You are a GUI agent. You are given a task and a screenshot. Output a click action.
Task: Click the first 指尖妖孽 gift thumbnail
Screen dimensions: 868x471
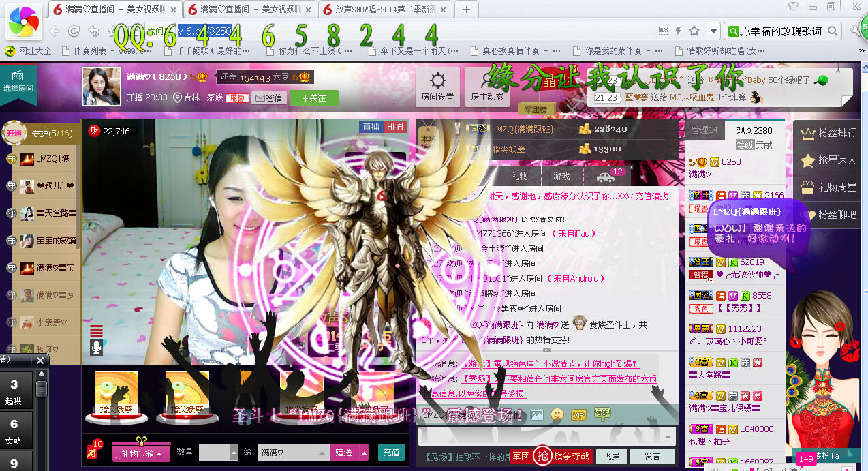(x=117, y=396)
